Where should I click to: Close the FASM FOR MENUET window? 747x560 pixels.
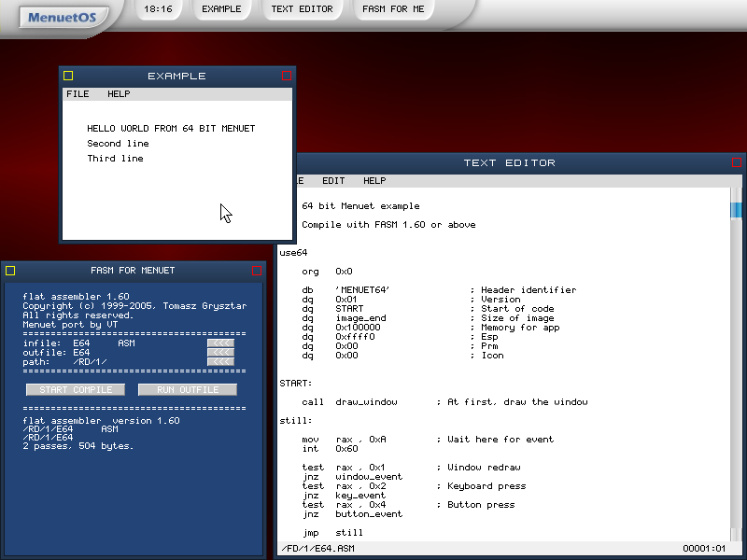[257, 271]
